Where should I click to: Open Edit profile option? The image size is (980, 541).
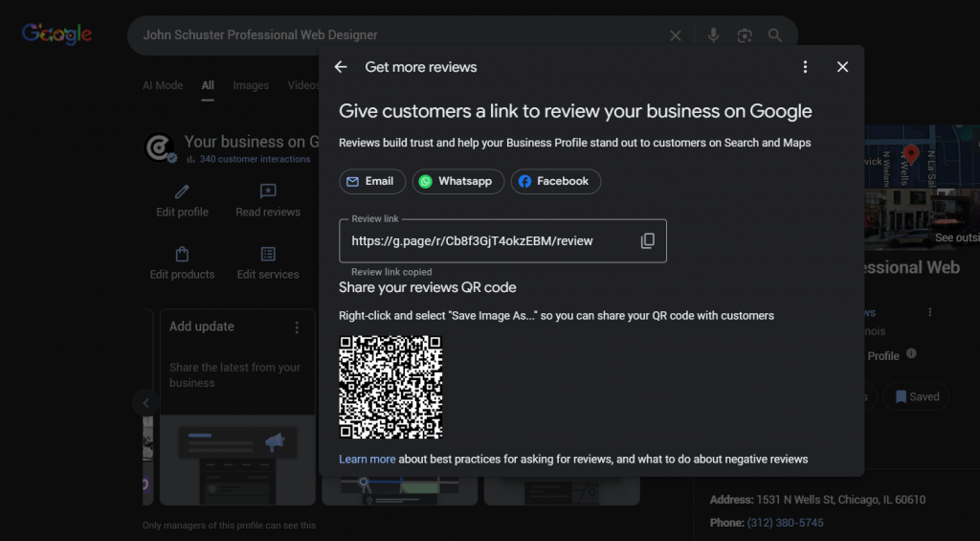[182, 201]
